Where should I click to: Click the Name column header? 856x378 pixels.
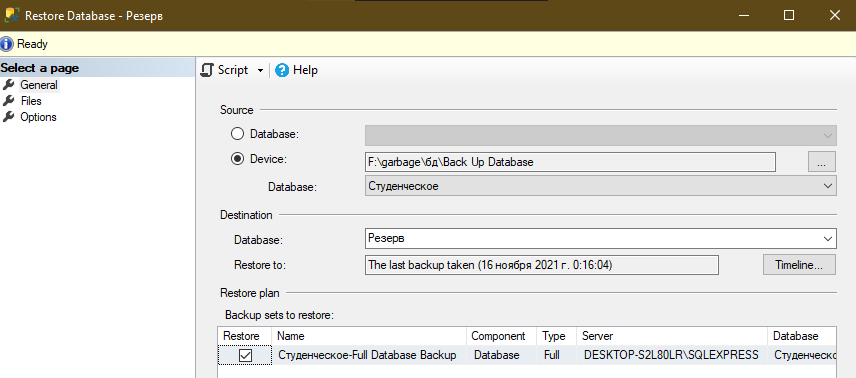click(x=370, y=336)
